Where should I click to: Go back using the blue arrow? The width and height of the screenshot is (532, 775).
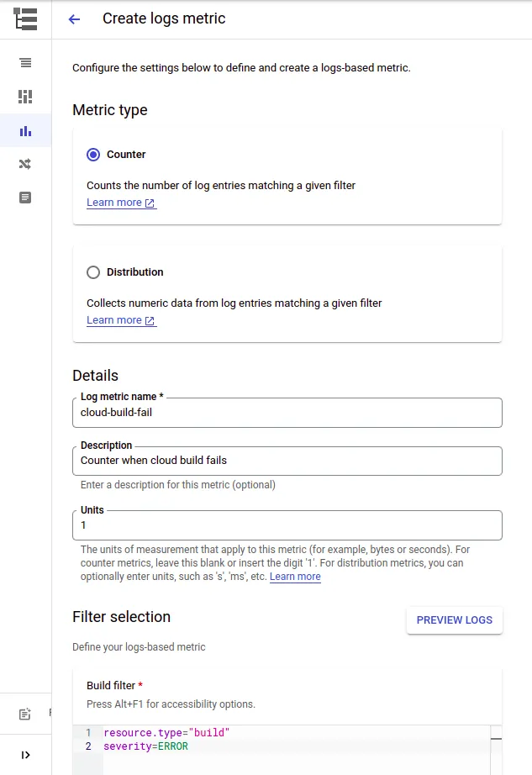pyautogui.click(x=75, y=19)
